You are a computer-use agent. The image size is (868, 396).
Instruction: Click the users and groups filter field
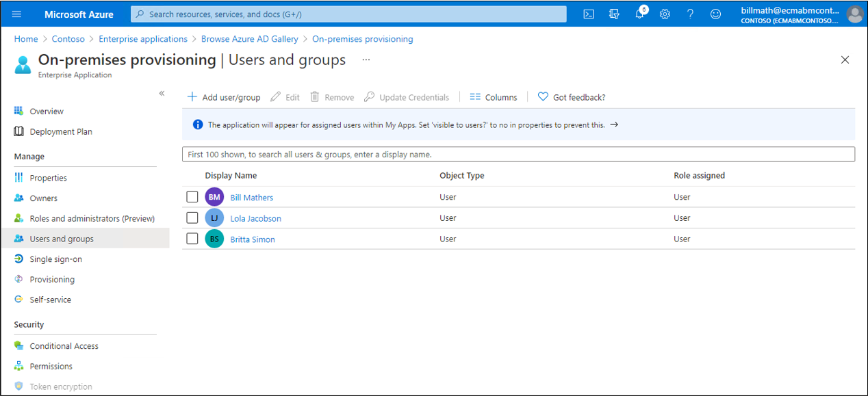pyautogui.click(x=518, y=155)
